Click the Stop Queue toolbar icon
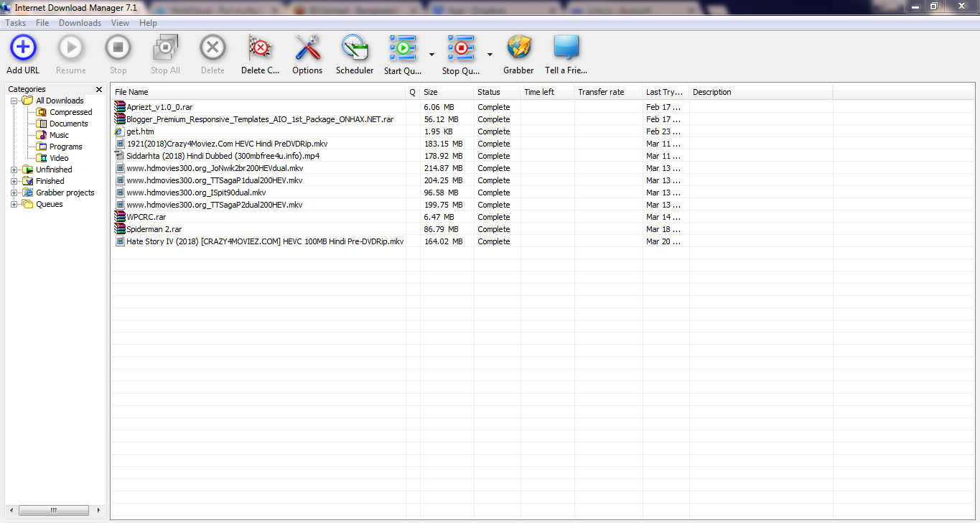 pos(460,49)
